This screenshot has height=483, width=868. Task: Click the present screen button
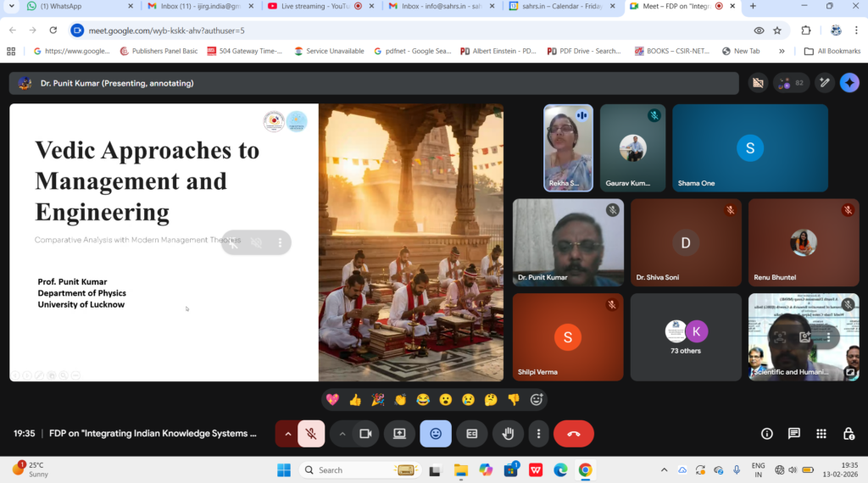pyautogui.click(x=399, y=434)
